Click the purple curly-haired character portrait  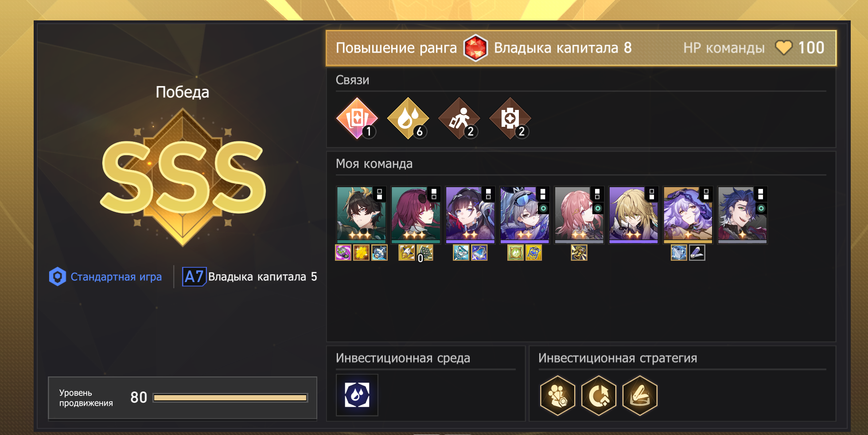688,215
